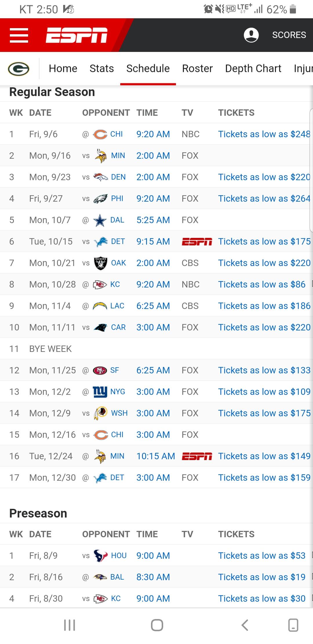Tap the ESPN logo
The width and height of the screenshot is (313, 644).
pos(77,35)
